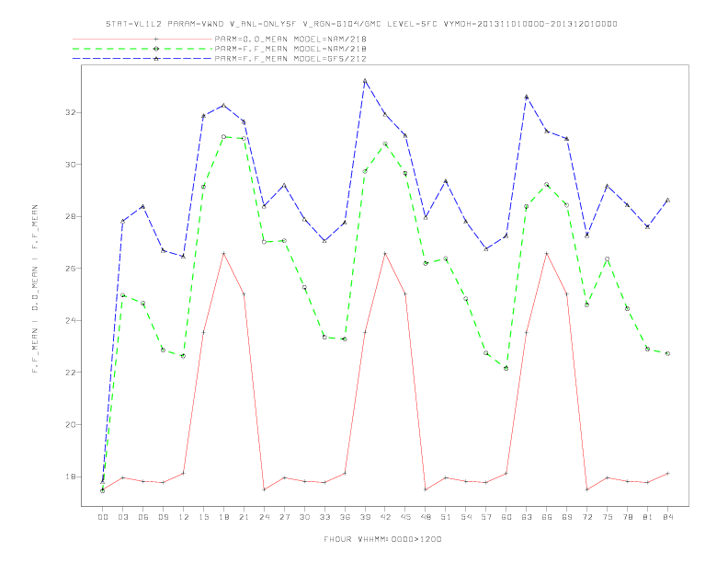Click x-axis tick label 51

(x=446, y=517)
